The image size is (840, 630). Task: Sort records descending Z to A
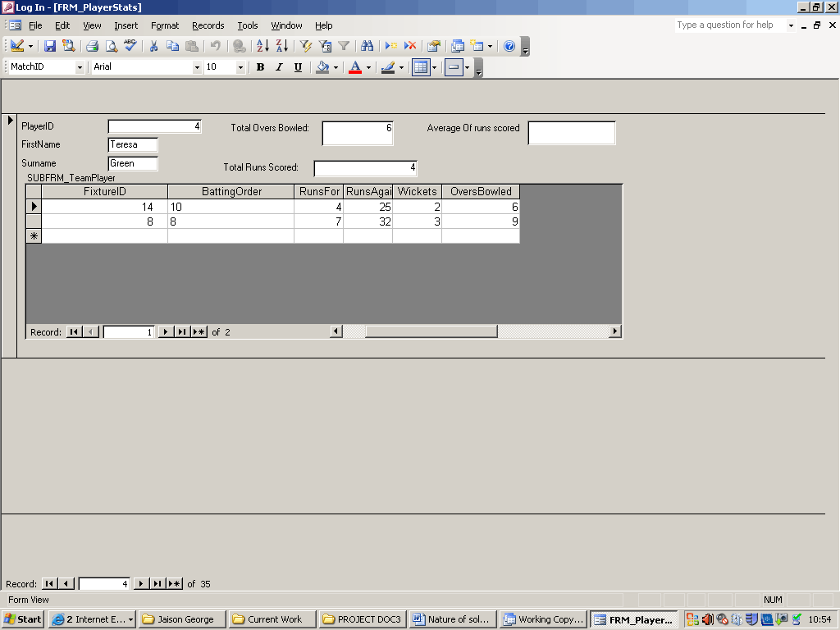click(281, 46)
